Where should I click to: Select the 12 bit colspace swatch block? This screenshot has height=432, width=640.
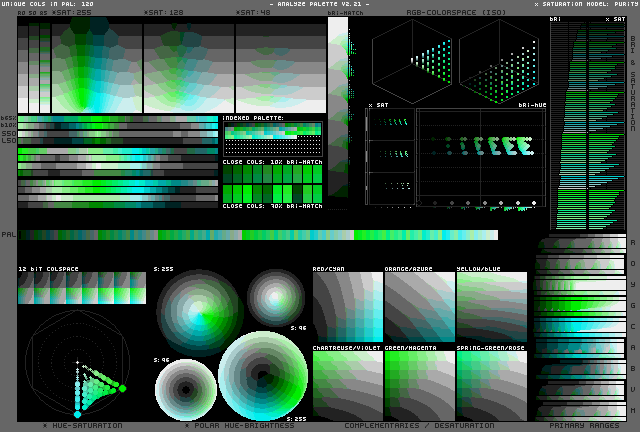coord(82,288)
